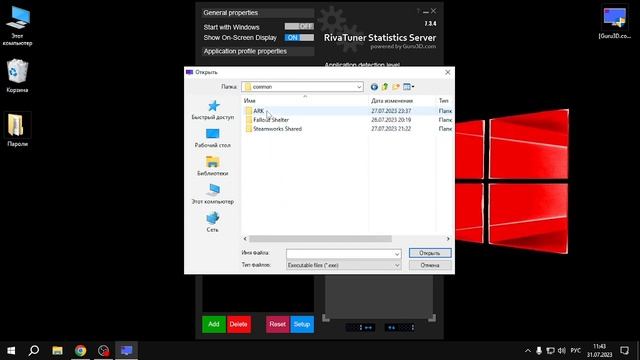Click the bottom-left corner handle of OSD preview
Viewport: 640px width, 360px height.
click(326, 318)
